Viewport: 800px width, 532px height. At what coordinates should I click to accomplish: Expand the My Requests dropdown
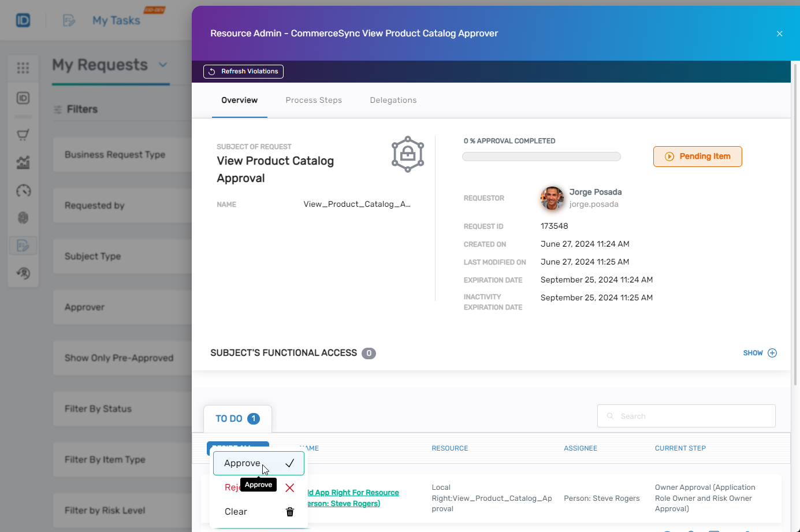click(x=162, y=65)
